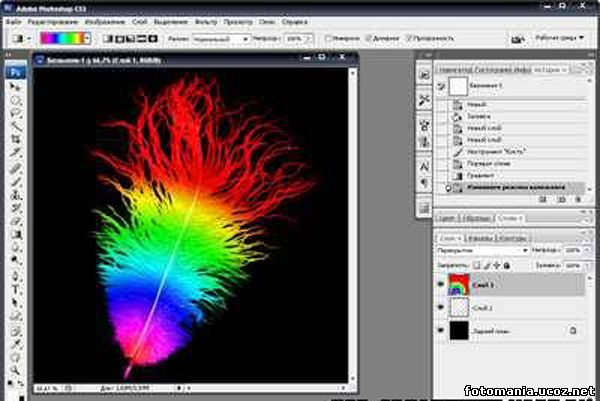Toggle visibility of the black background layer
600x401 pixels.
pos(443,329)
